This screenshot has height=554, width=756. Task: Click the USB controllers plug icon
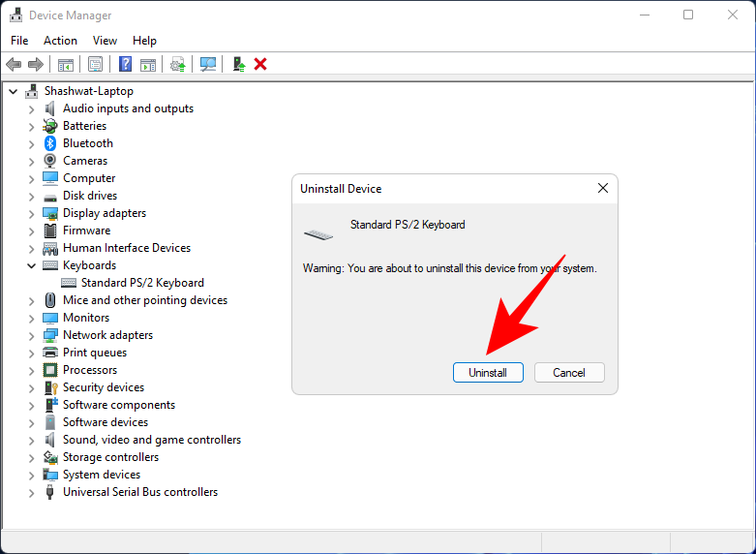click(x=49, y=492)
